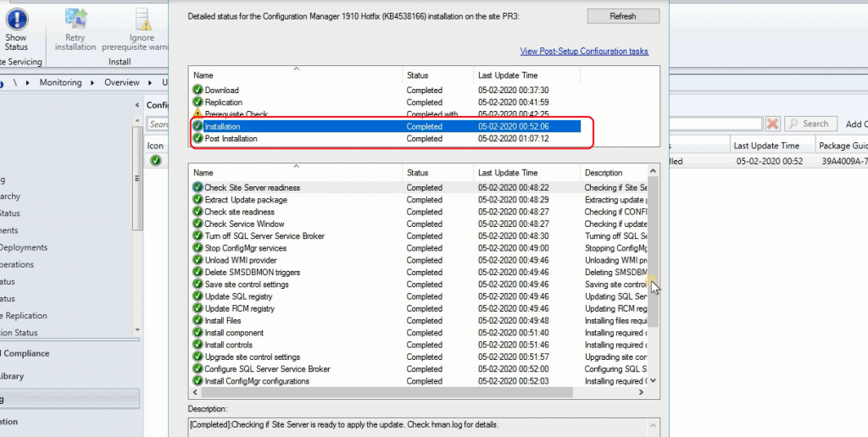Viewport: 868px width, 437px height.
Task: Click the lower list horizontal scrollbar thumb
Action: 387,392
